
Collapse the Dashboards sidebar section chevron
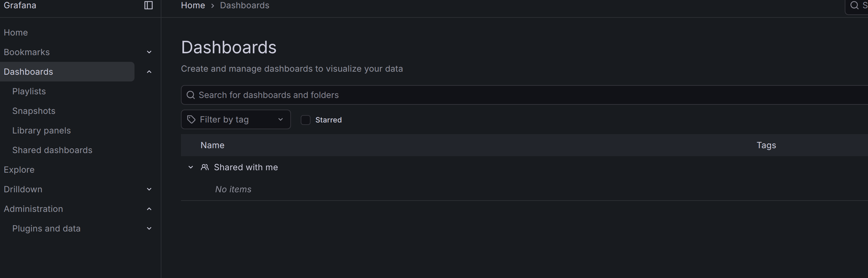click(149, 72)
